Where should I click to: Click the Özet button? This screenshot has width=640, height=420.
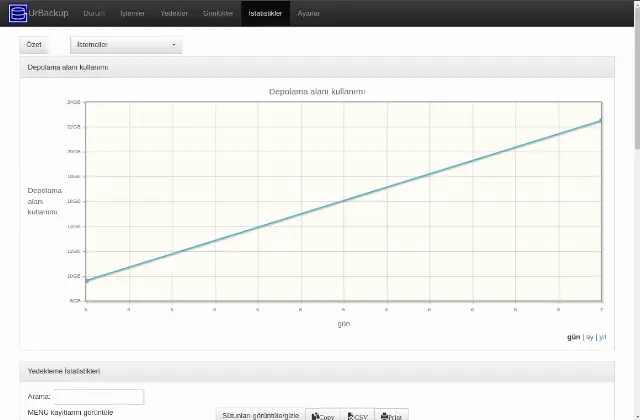34,45
